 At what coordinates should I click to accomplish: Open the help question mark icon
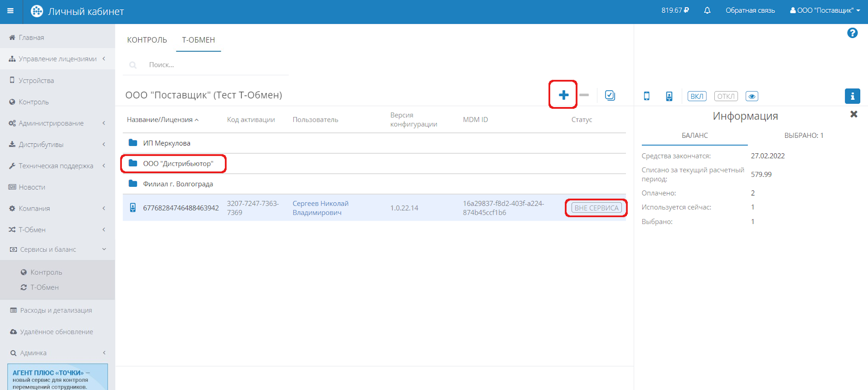[852, 33]
